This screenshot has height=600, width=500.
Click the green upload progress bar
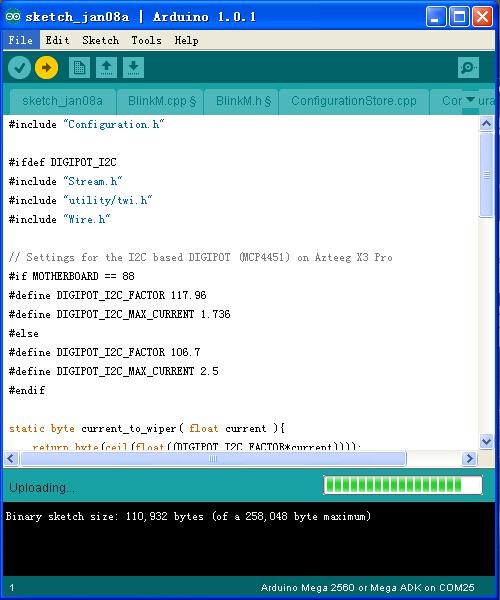(402, 485)
